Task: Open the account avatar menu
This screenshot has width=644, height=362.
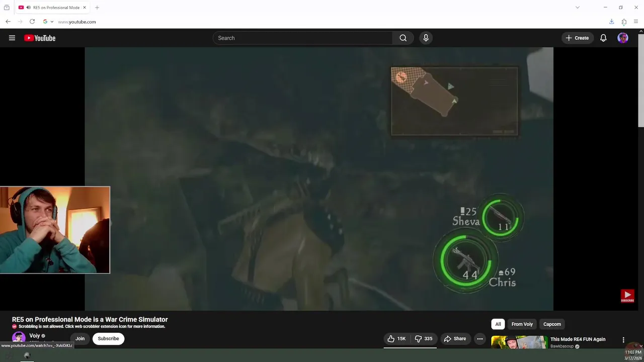Action: [623, 38]
